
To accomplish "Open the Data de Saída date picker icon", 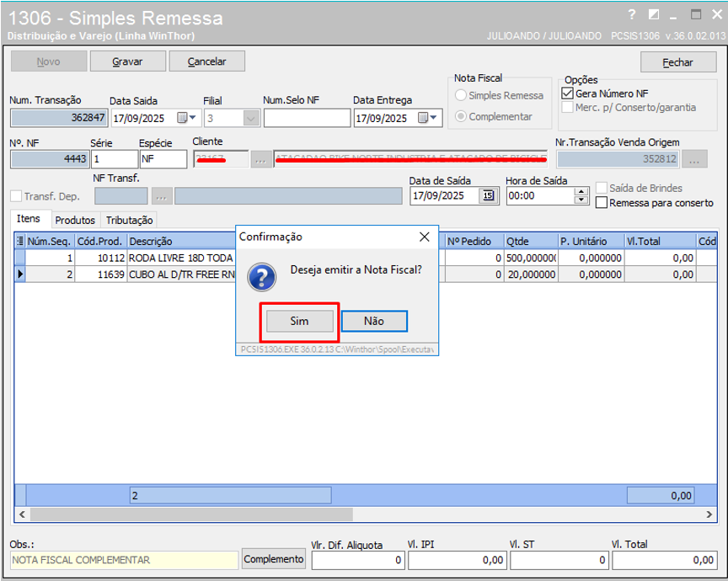I will (488, 195).
